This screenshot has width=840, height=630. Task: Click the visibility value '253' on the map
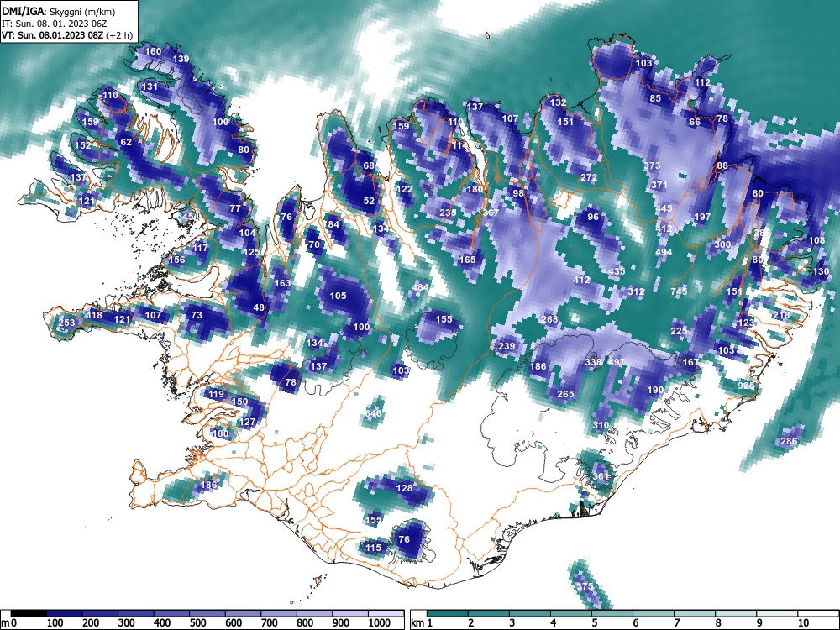tap(67, 323)
